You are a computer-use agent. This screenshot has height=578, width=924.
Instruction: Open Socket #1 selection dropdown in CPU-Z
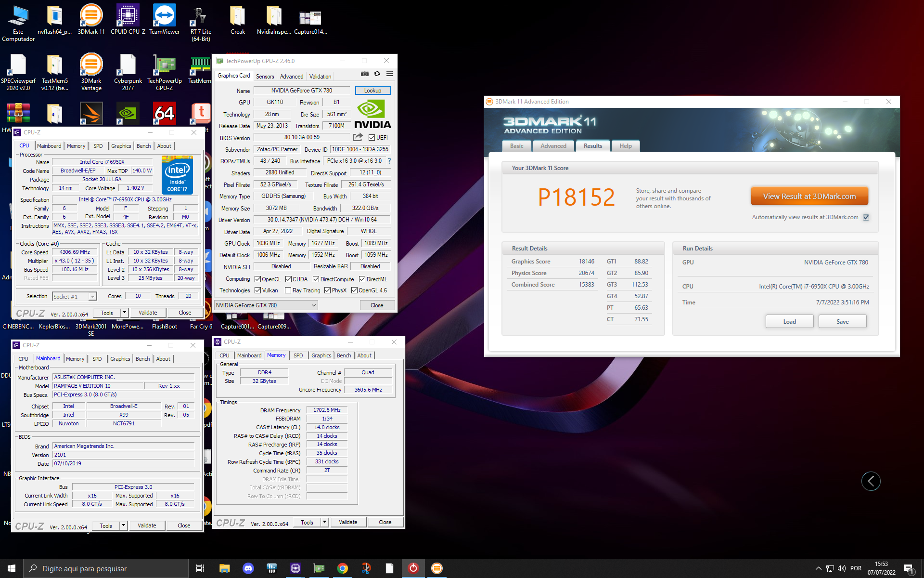coord(75,297)
